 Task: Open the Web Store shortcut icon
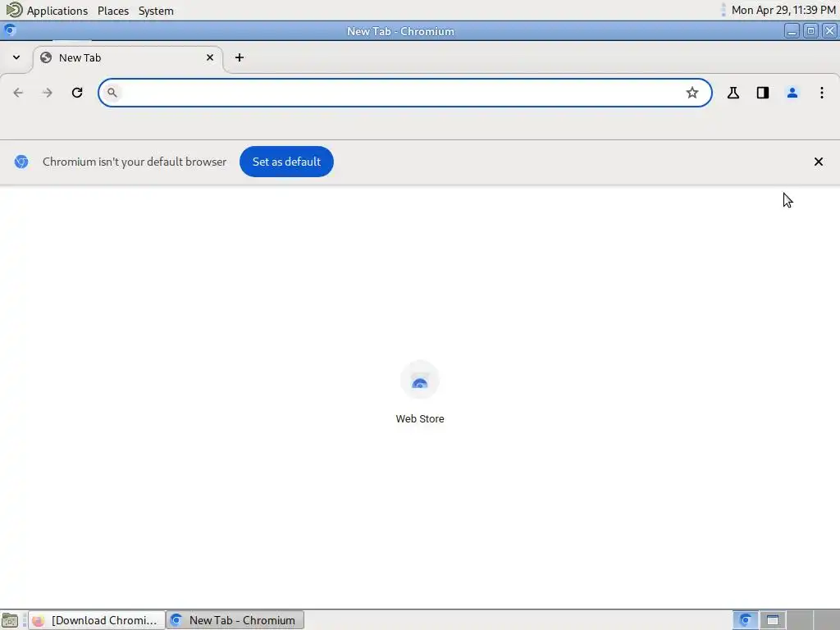pyautogui.click(x=420, y=381)
